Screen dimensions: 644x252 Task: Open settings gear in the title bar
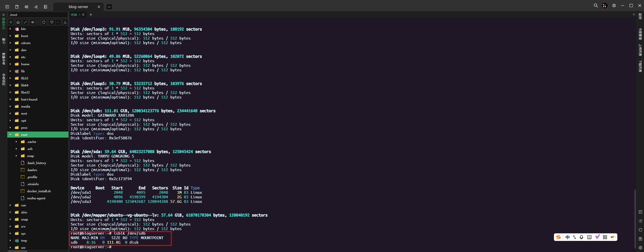coord(614,6)
